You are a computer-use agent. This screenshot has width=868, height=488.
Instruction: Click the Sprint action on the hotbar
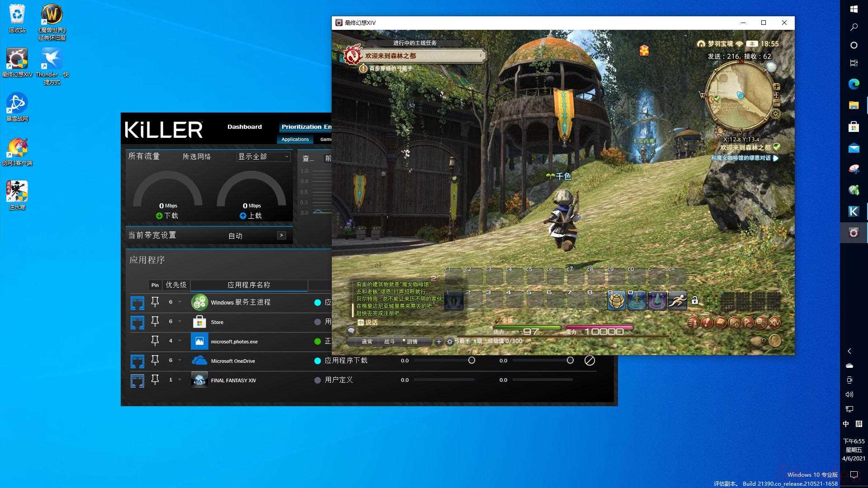[677, 300]
